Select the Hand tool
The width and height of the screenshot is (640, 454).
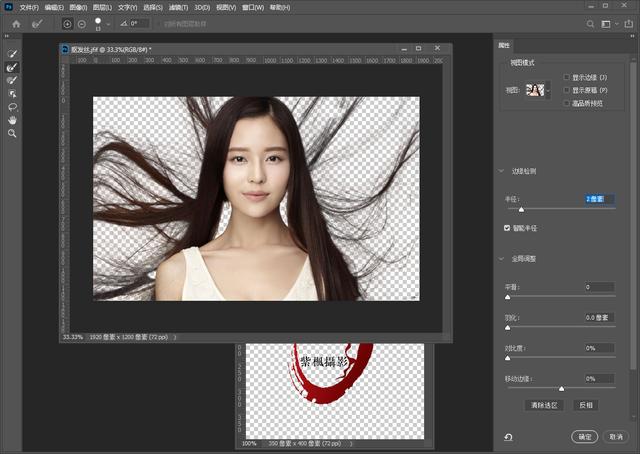pos(12,119)
